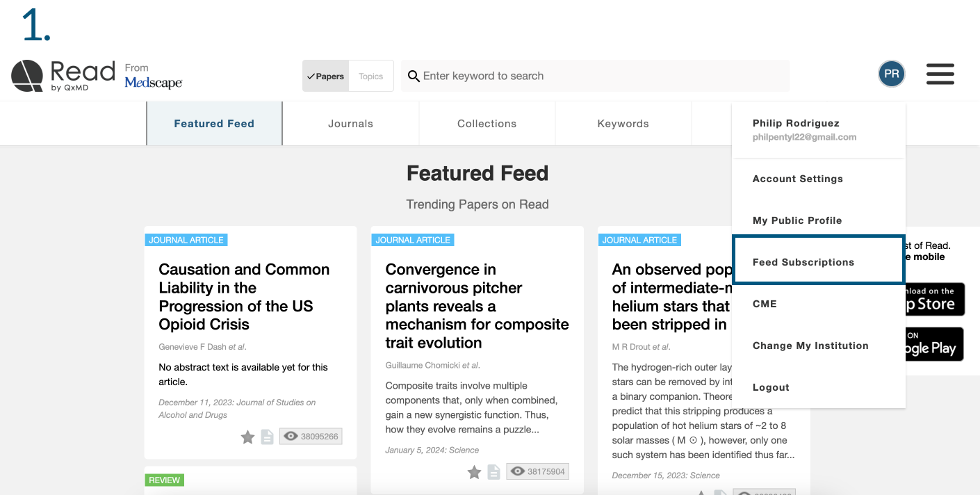The width and height of the screenshot is (980, 495).
Task: Star the pitcher plants article
Action: pos(474,472)
